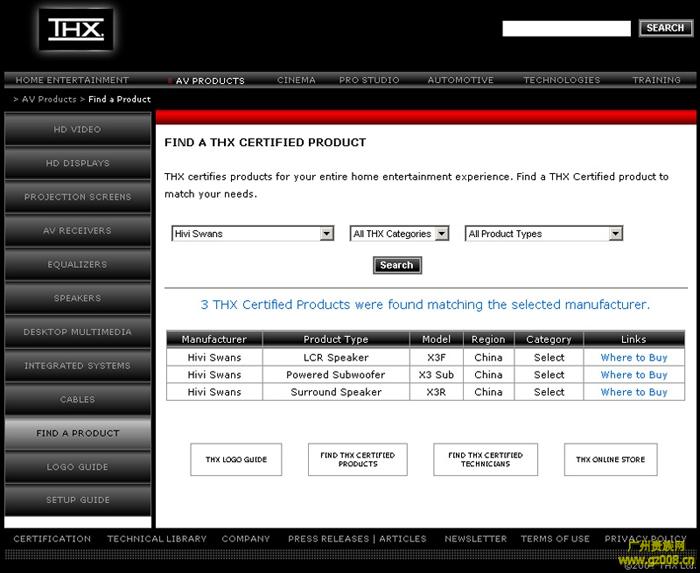Screen dimensions: 700x573
Task: Open Logo Guide in the sidebar
Action: 78,467
